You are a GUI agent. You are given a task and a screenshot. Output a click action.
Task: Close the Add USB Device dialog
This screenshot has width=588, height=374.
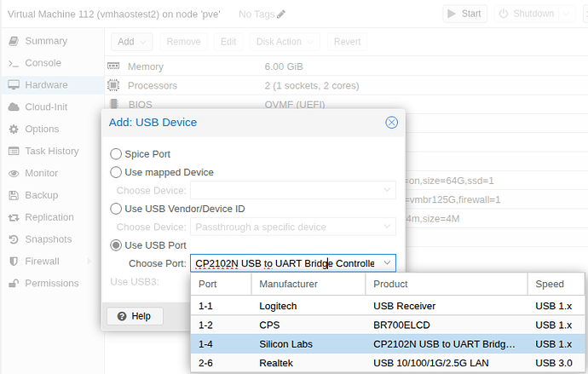391,123
